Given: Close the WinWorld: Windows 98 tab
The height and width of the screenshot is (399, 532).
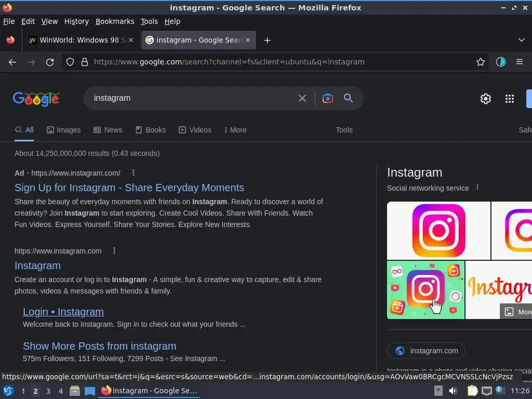Looking at the screenshot, I should [x=131, y=40].
